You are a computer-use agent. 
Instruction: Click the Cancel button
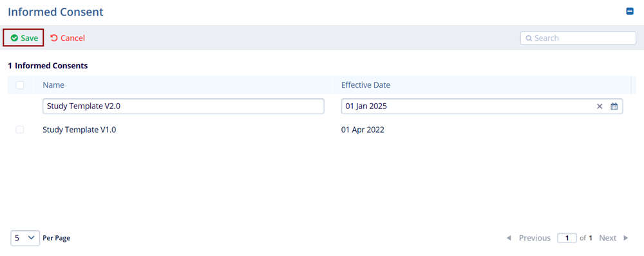tap(68, 38)
